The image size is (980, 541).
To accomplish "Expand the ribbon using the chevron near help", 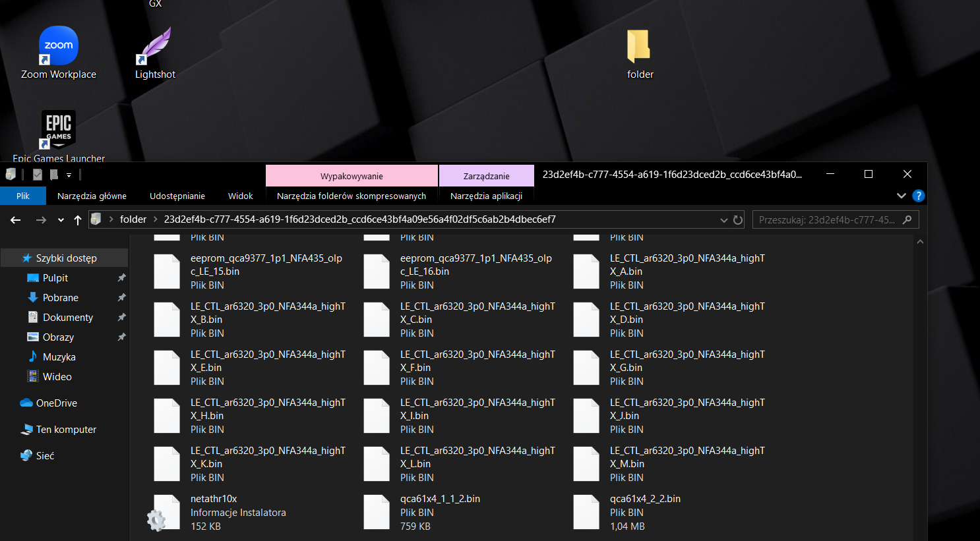I will pyautogui.click(x=901, y=196).
